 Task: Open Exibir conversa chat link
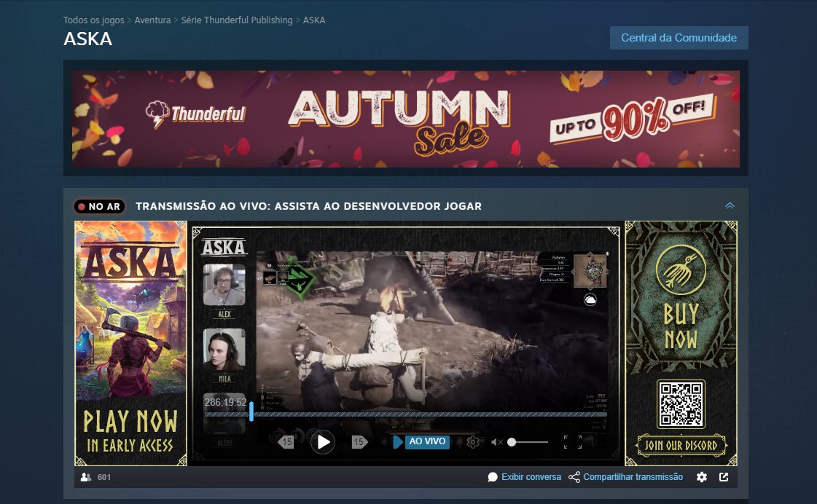tap(531, 477)
